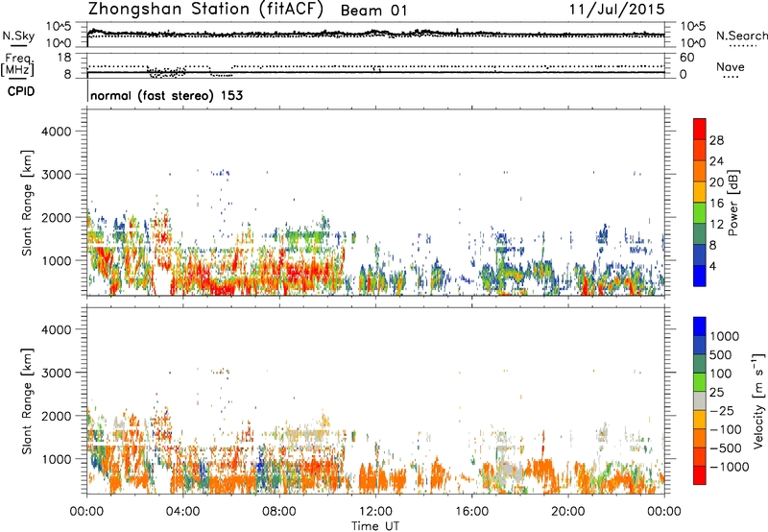Viewport: 768px width, 532px height.
Task: Pick the yellow-orange 16-20 dB power color
Action: [x=700, y=191]
